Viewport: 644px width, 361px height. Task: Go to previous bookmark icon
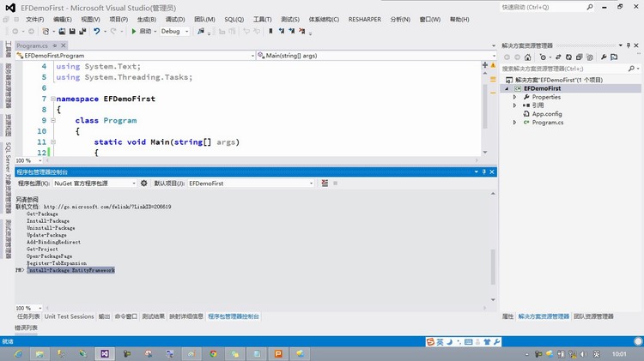tap(282, 31)
